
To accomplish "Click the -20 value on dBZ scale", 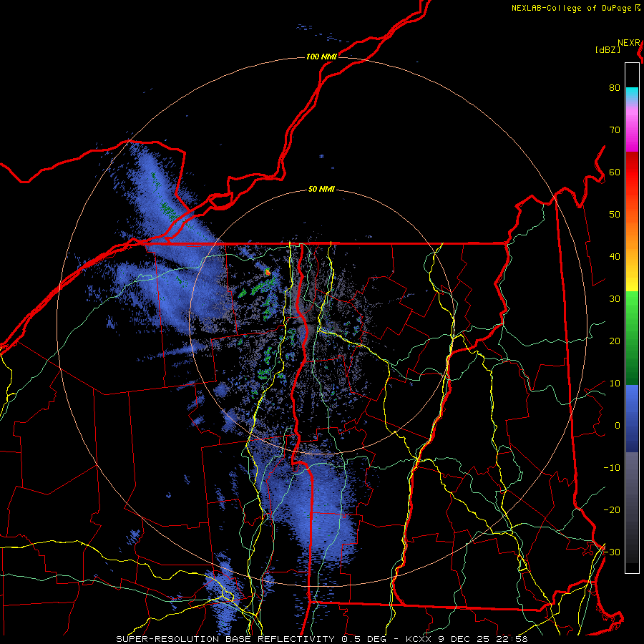I will (x=612, y=509).
